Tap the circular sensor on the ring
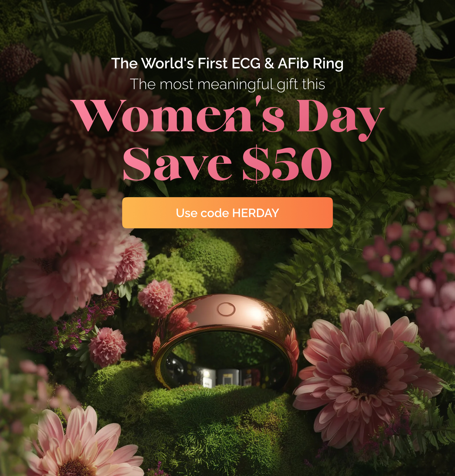Screen dimensions: 455x476 coord(226,309)
